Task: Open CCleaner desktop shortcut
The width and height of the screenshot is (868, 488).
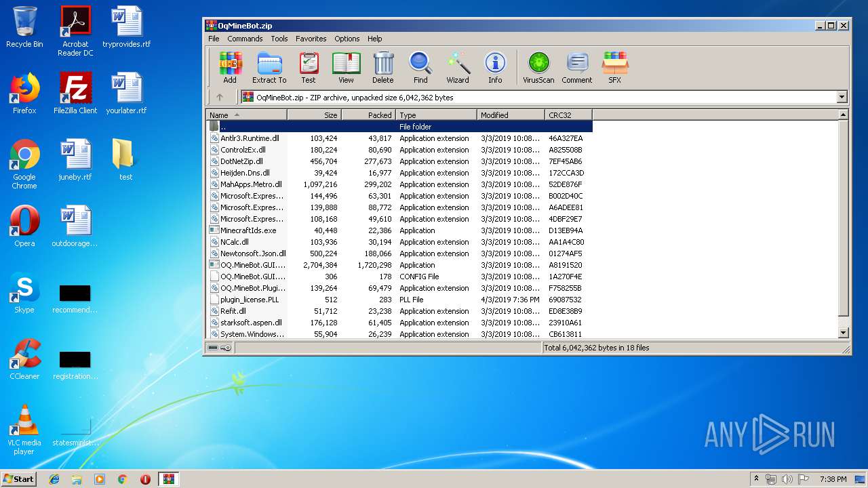Action: point(24,359)
